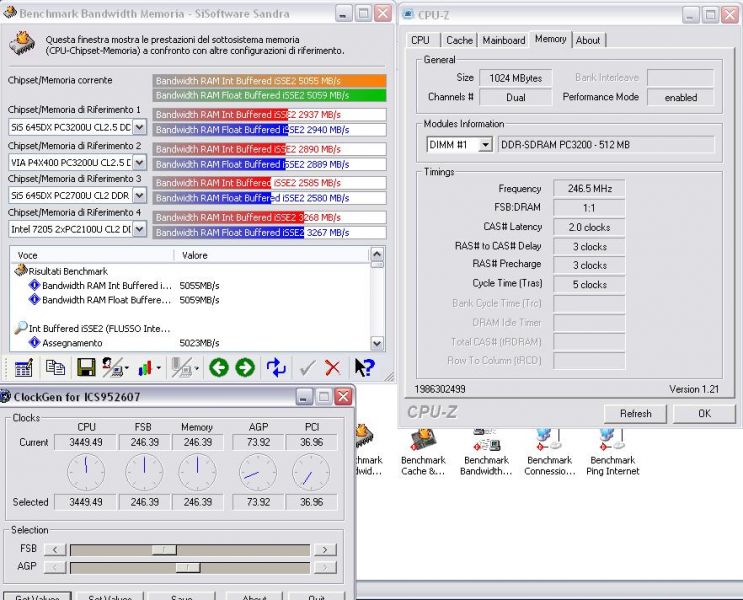Viewport: 743px width, 600px height.
Task: Click the Risultati Benchmark row icon
Action: point(21,271)
